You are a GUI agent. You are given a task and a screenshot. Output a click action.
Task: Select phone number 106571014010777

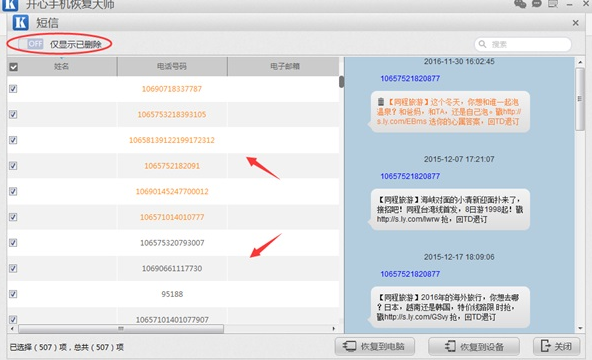coord(172,217)
